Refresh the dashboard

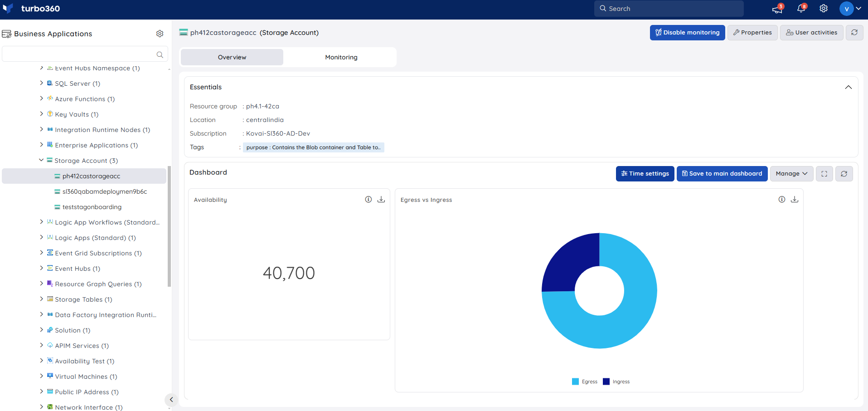844,174
